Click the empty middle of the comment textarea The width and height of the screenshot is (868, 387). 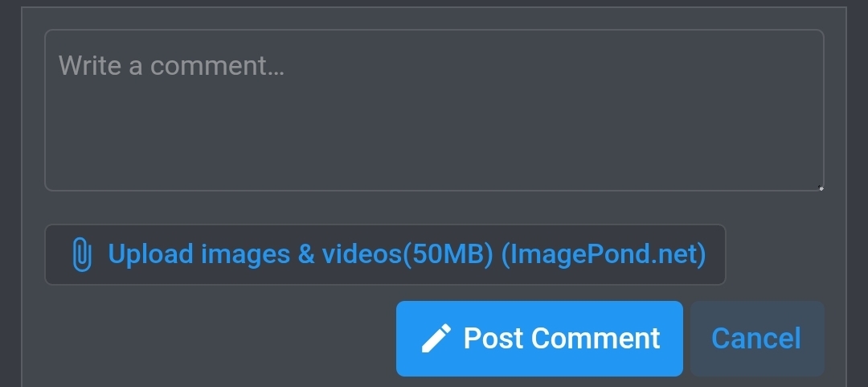coord(434,117)
